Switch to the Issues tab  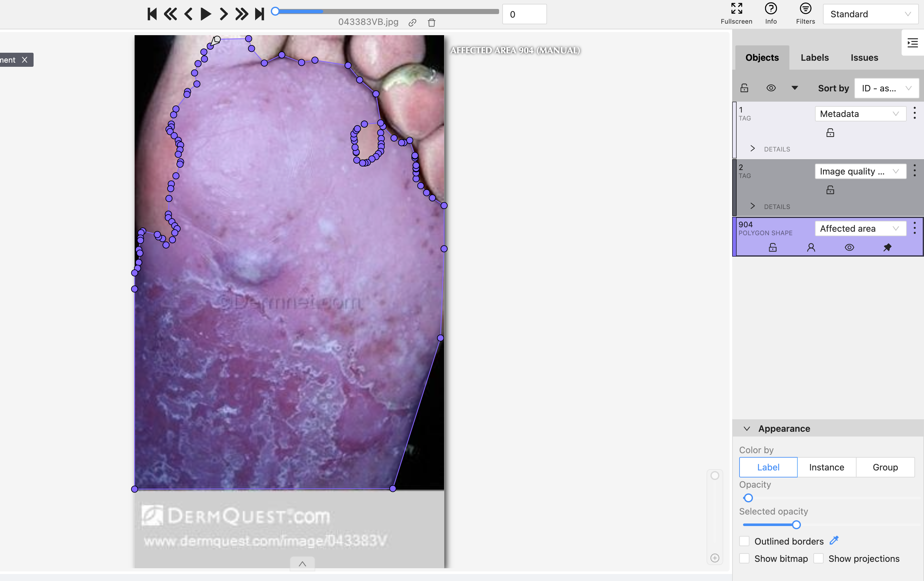[x=864, y=58]
